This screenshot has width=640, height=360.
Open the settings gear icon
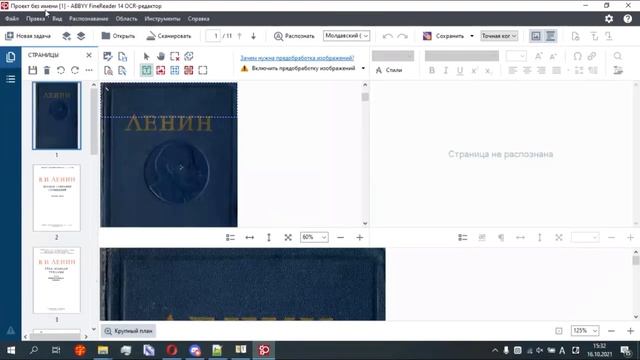[x=609, y=19]
